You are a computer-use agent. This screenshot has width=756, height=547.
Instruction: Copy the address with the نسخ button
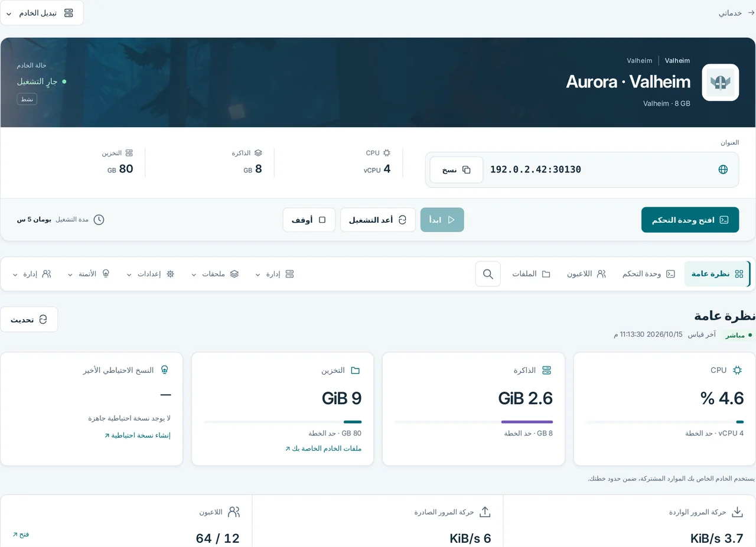[457, 170]
